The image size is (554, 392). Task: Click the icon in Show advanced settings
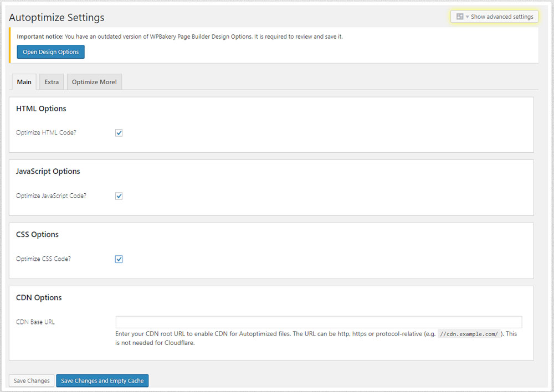pos(459,17)
